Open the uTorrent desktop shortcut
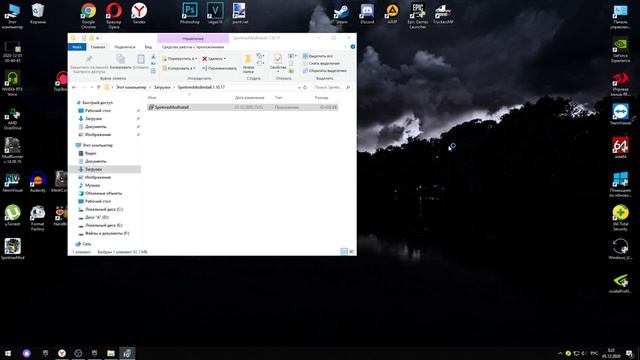This screenshot has height=360, width=640. [12, 215]
